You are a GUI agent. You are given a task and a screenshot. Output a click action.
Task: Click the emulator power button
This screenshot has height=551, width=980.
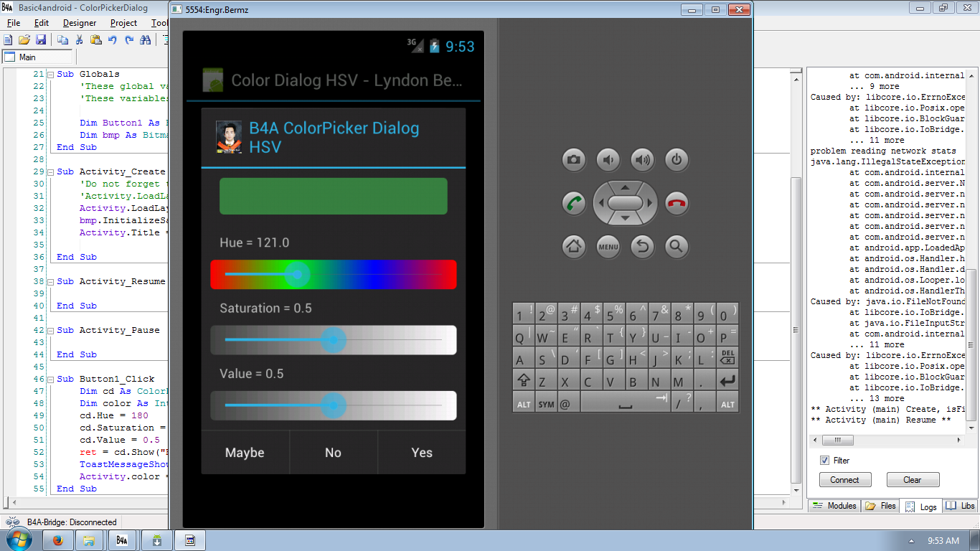click(677, 160)
